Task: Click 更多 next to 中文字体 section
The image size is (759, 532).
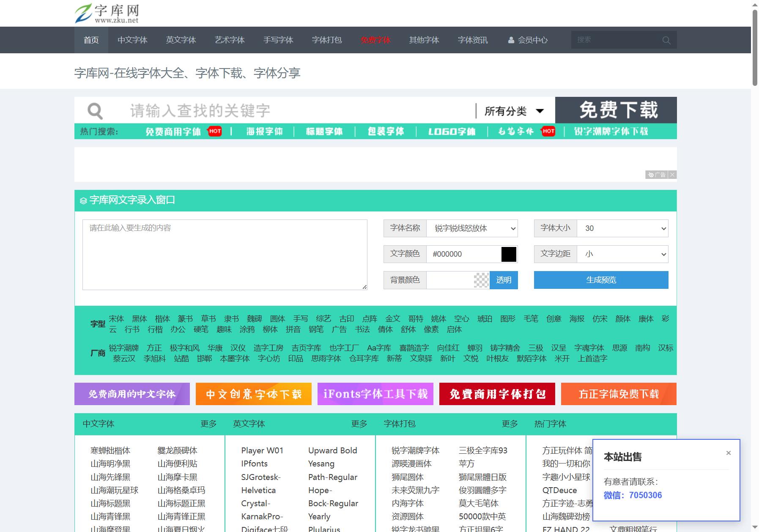Action: pos(208,424)
